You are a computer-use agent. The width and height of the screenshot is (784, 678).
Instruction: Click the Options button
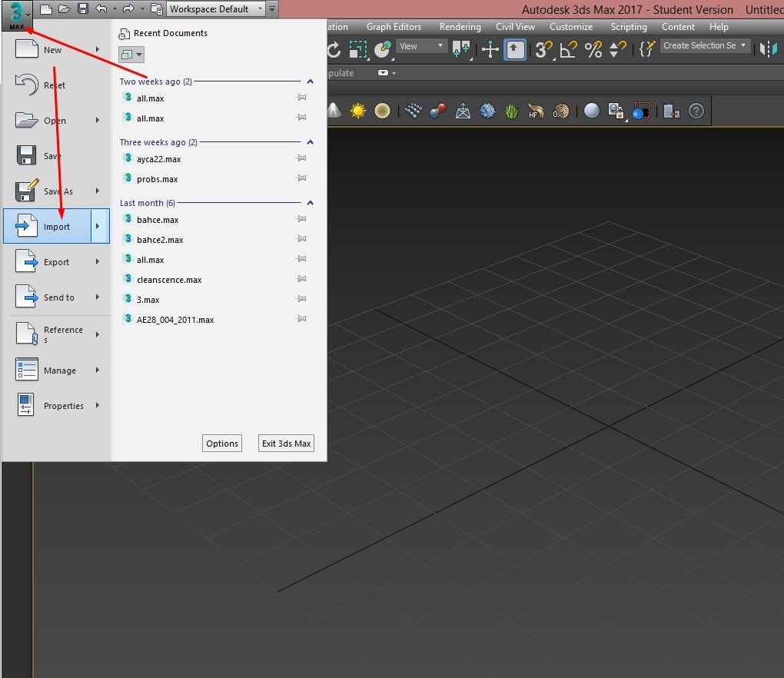tap(222, 444)
